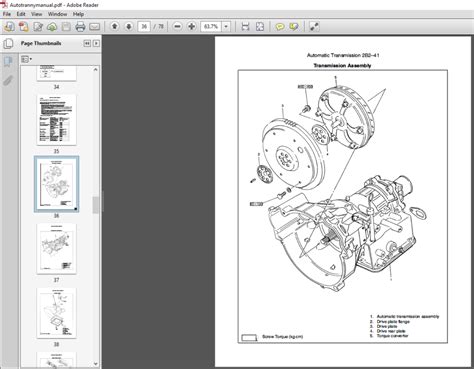Click the thumbnails panel scrollbar handle
474x369 pixels.
pyautogui.click(x=96, y=205)
